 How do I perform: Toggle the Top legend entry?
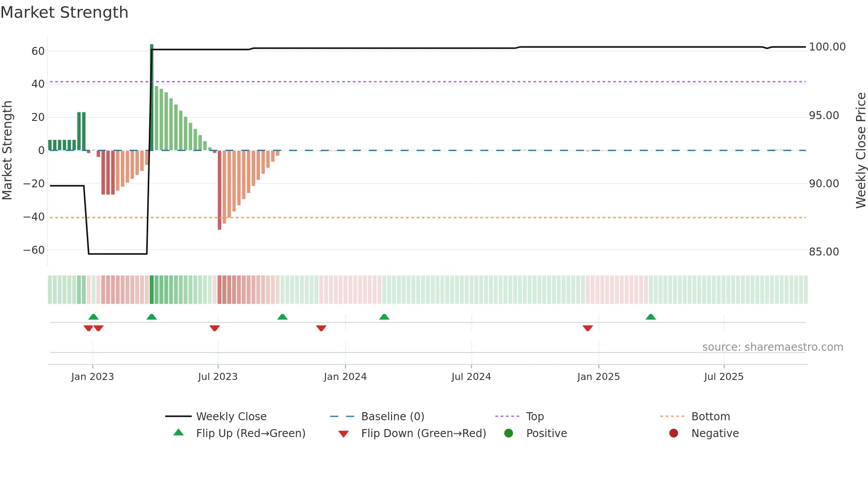coord(519,416)
